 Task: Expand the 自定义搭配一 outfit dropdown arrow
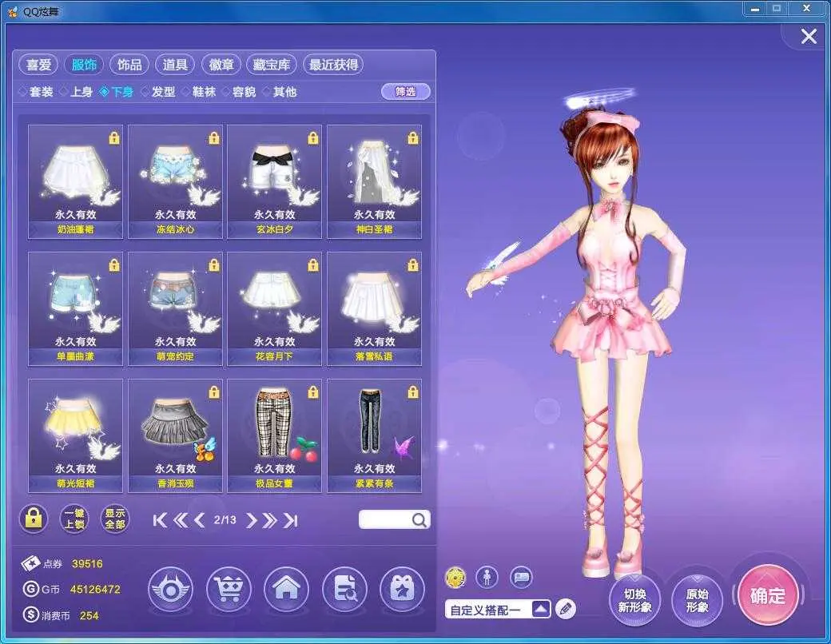tap(541, 609)
